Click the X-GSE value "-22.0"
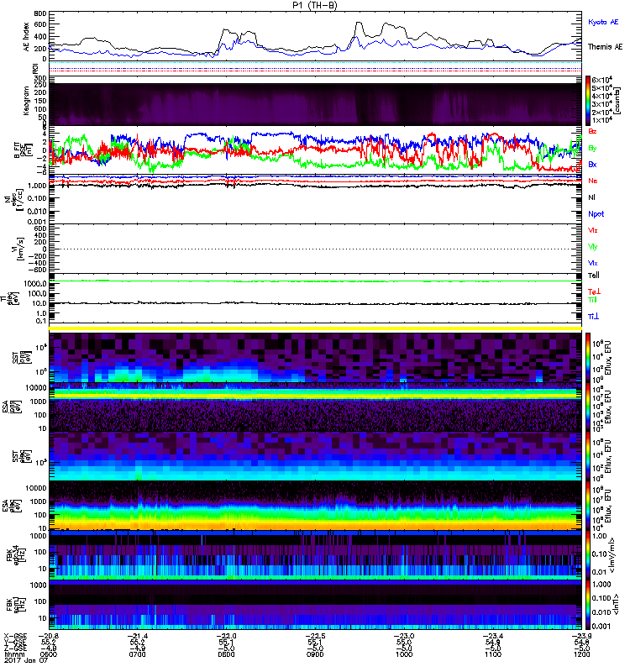This screenshot has width=630, height=672. 225,636
